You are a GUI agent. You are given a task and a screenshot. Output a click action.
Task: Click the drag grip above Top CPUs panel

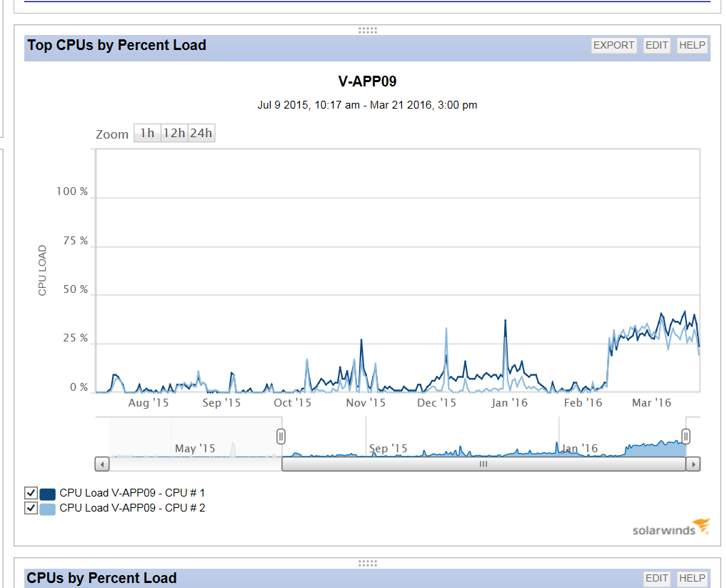click(x=368, y=31)
